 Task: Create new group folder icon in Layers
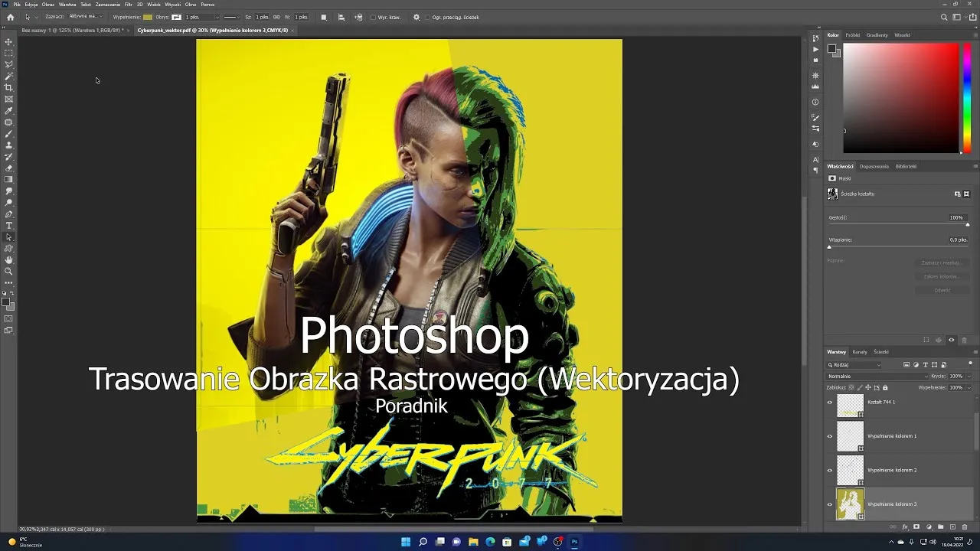pyautogui.click(x=941, y=527)
